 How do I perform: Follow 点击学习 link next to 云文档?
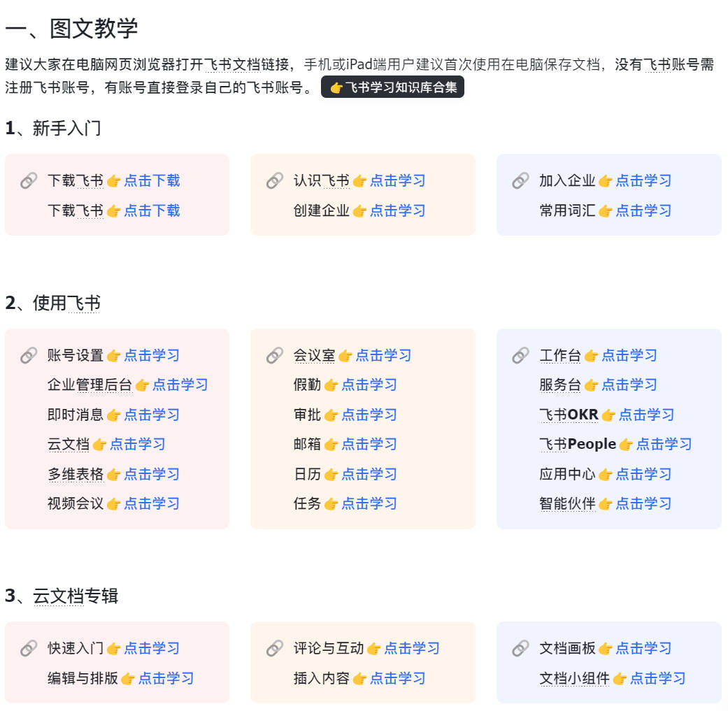tap(138, 444)
